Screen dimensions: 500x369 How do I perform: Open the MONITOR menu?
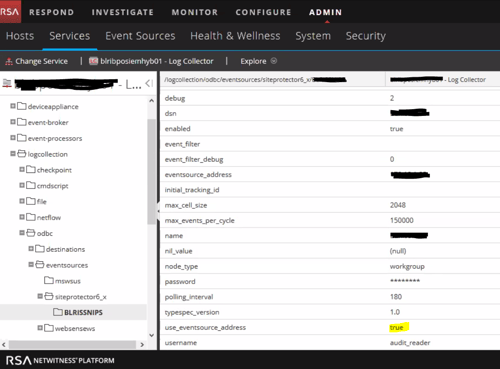(195, 12)
